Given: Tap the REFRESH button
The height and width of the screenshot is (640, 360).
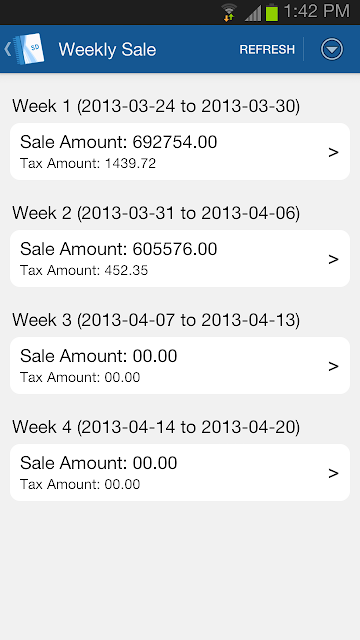Looking at the screenshot, I should tap(267, 49).
